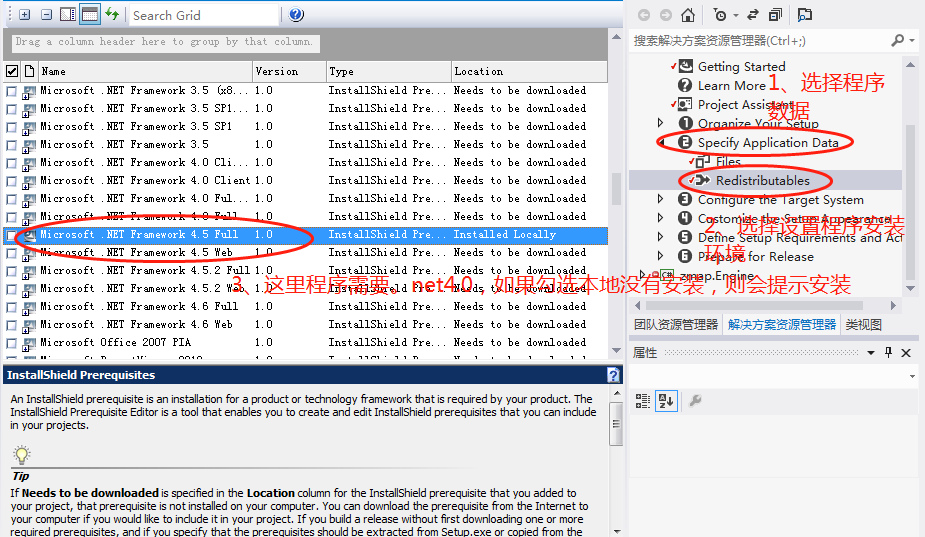The height and width of the screenshot is (537, 925).
Task: Click the magnifier icon in solution search
Action: (897, 40)
